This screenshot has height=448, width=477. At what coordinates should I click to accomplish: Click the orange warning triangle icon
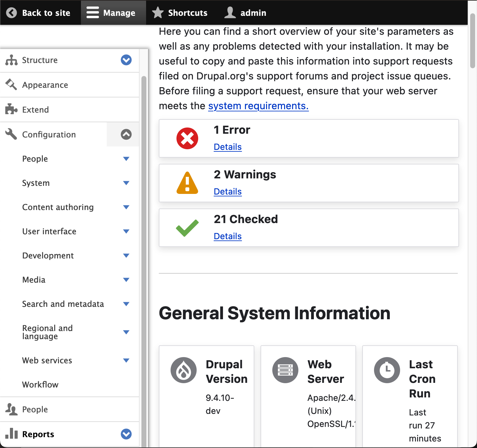pyautogui.click(x=187, y=183)
